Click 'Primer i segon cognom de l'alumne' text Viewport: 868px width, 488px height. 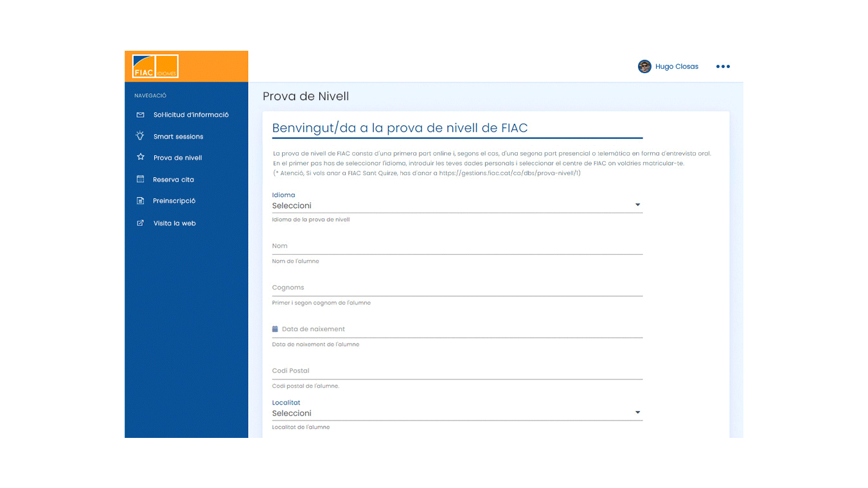[321, 302]
